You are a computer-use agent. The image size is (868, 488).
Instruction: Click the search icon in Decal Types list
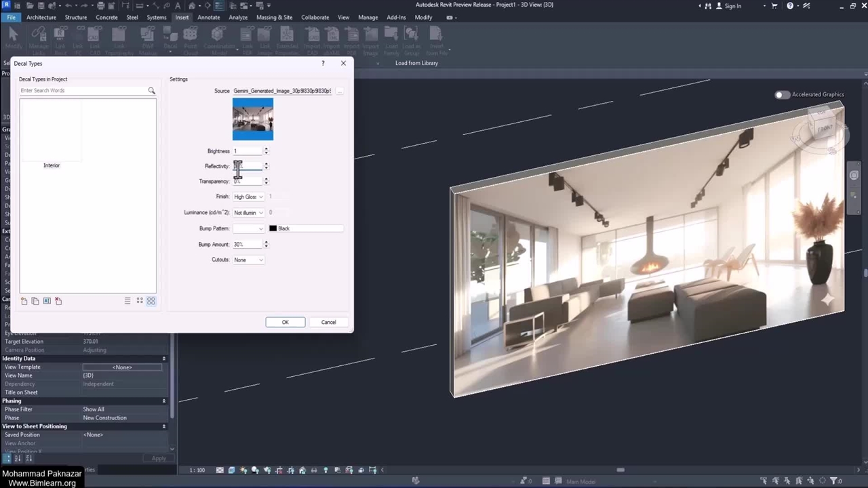point(151,91)
